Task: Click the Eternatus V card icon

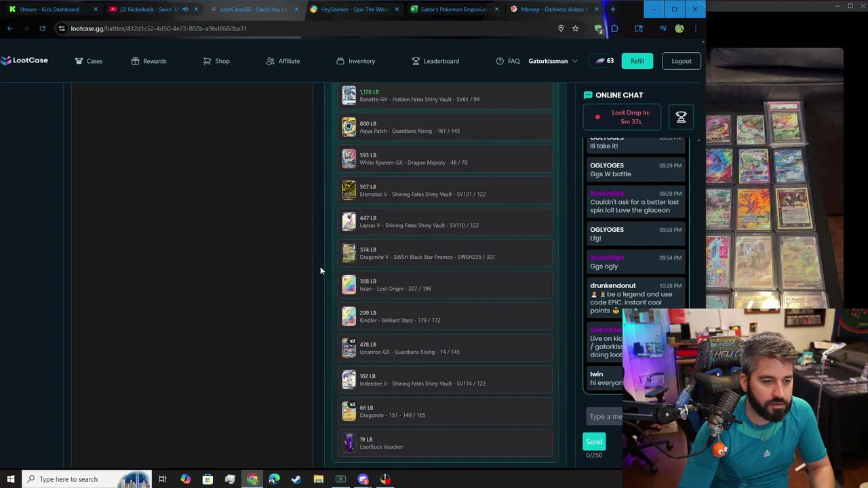Action: pyautogui.click(x=349, y=190)
